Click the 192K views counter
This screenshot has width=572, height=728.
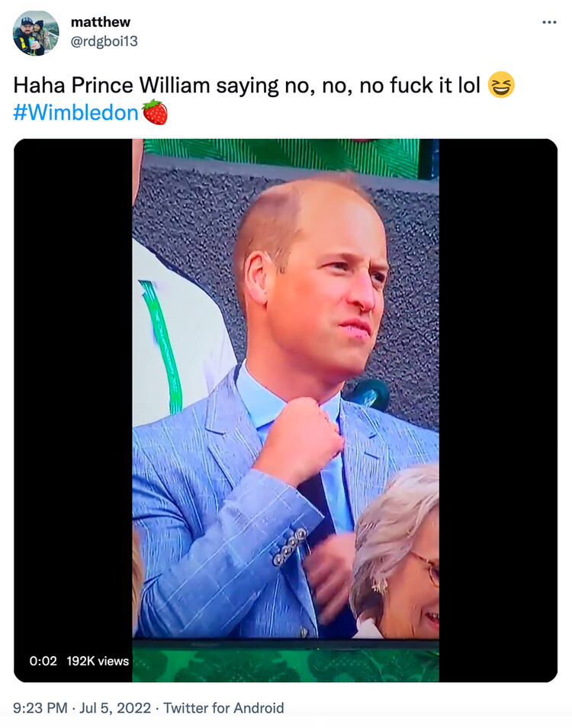click(98, 661)
